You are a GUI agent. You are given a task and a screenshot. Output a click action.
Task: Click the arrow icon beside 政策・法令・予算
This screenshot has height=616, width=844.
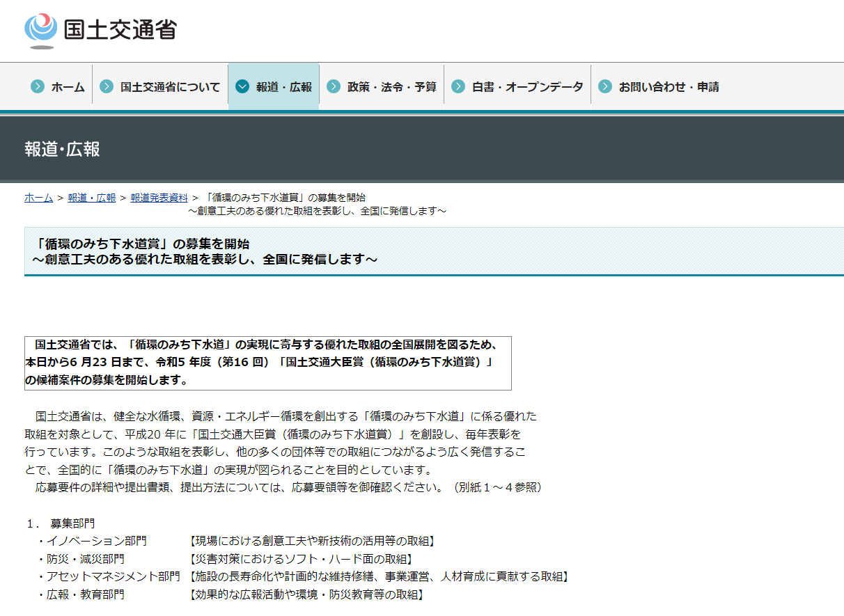(334, 87)
